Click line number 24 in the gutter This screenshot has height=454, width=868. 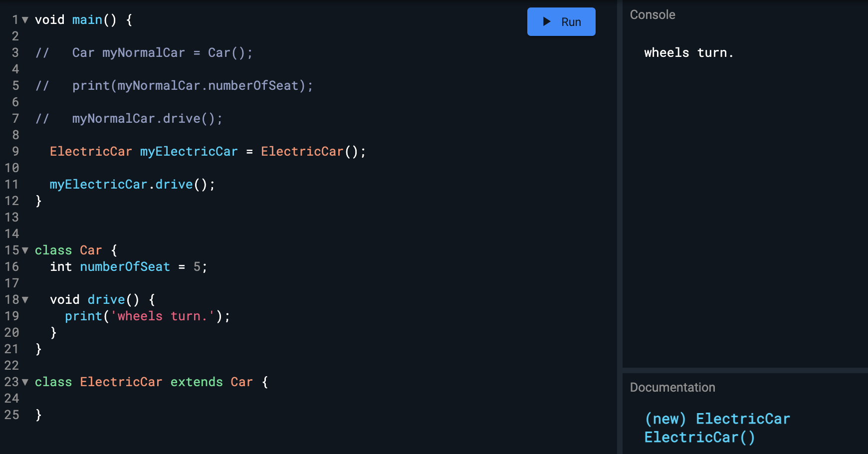[x=12, y=399]
